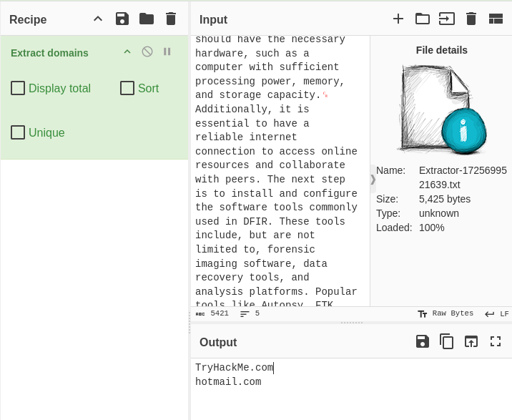Set breakpoint on Extract domains operation
Viewport: 512px width, 420px height.
167,52
